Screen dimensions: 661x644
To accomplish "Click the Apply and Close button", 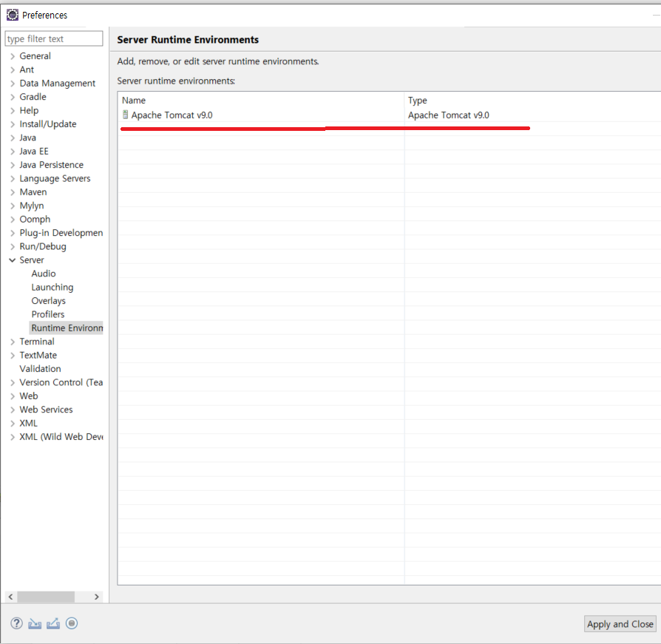I will pos(620,624).
